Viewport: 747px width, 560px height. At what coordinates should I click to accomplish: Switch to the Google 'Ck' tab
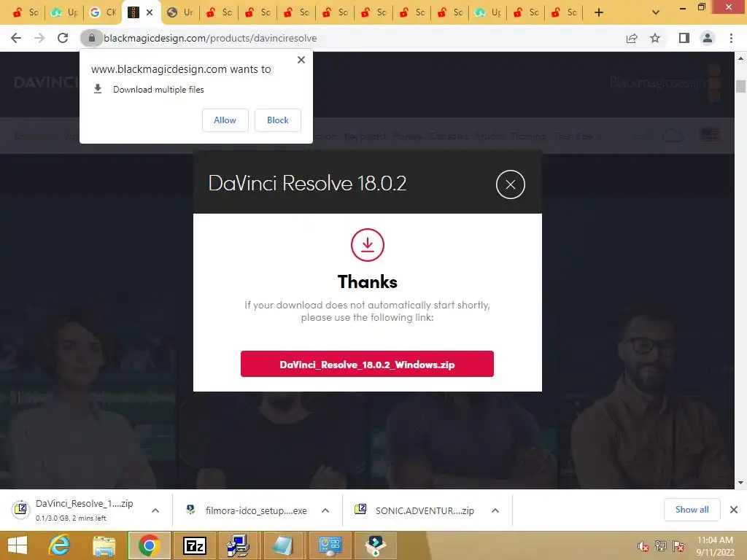(102, 12)
